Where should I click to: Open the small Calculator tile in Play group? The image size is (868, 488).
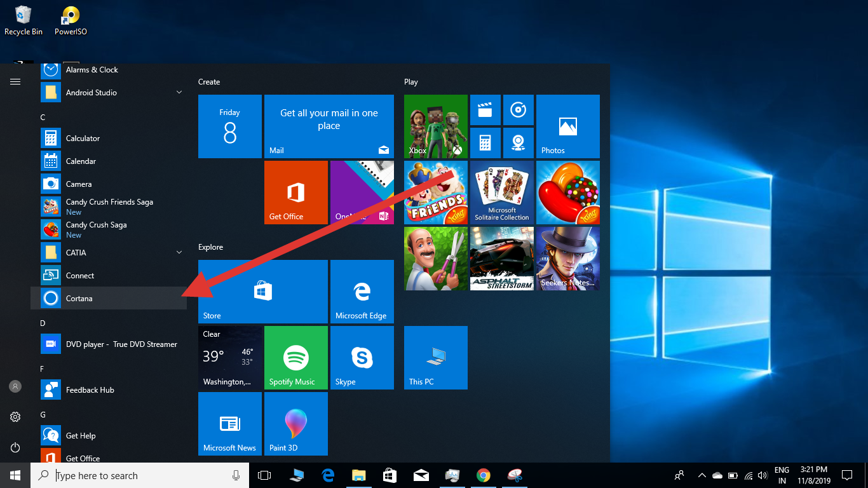tap(485, 143)
